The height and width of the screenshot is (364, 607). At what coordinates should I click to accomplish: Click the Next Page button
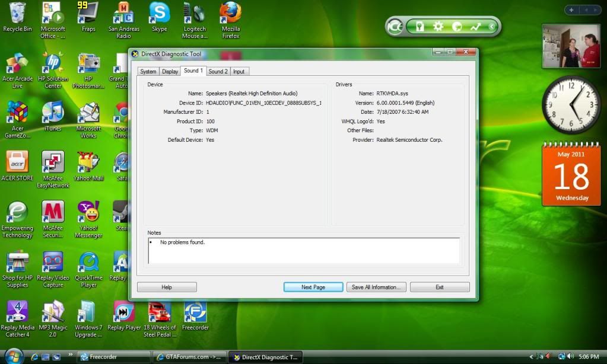[313, 287]
